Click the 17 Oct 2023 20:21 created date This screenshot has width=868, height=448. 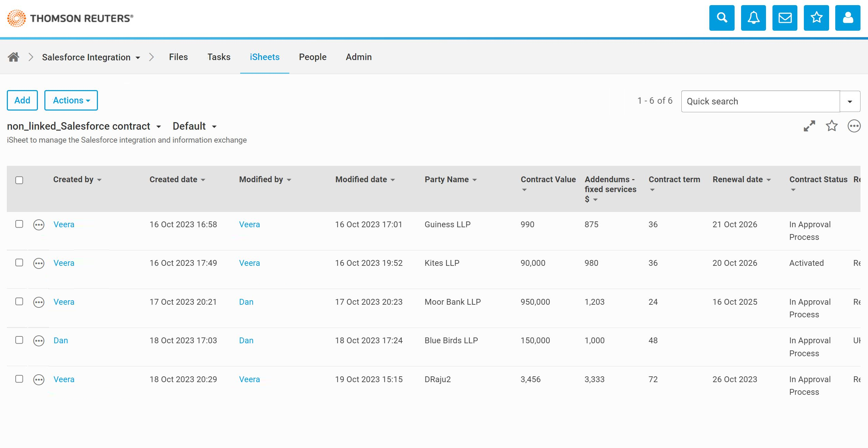click(183, 302)
